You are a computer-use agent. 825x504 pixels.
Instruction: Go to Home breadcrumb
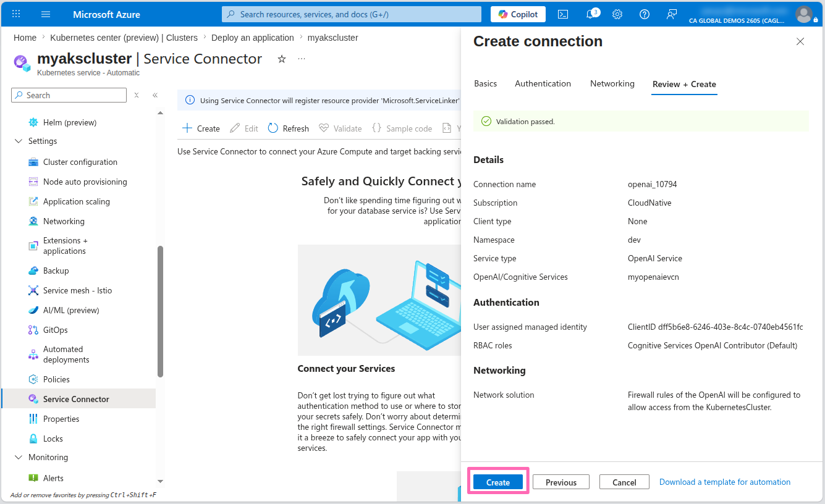click(x=25, y=38)
